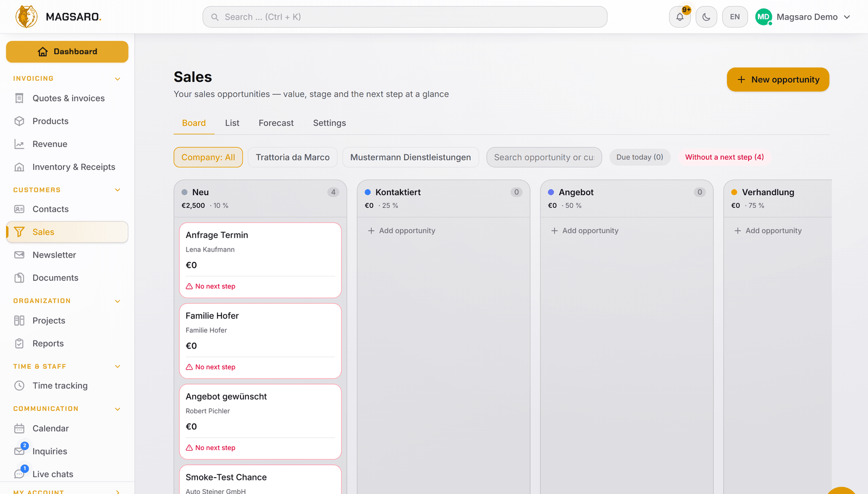Open the notifications bell

(x=680, y=17)
